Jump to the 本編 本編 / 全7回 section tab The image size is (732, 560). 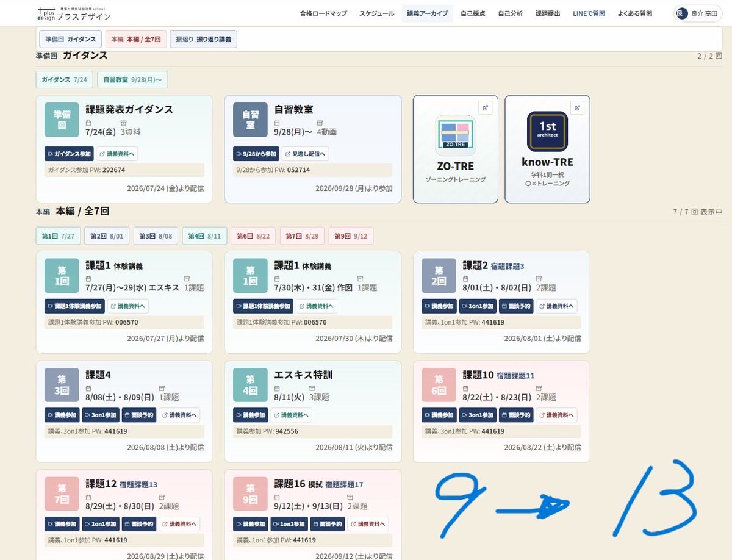pos(135,39)
